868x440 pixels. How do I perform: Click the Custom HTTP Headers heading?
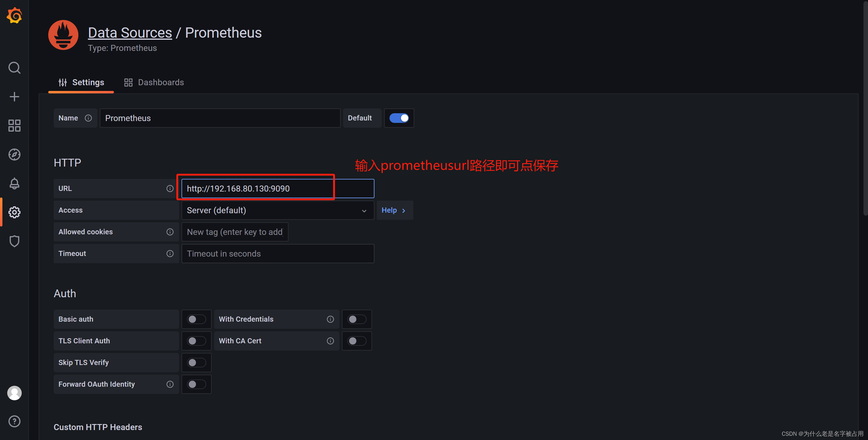[98, 427]
